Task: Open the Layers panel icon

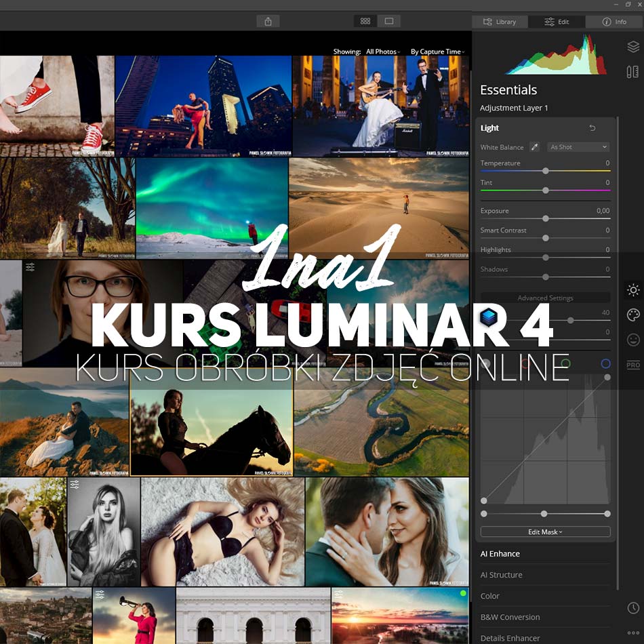Action: tap(633, 47)
